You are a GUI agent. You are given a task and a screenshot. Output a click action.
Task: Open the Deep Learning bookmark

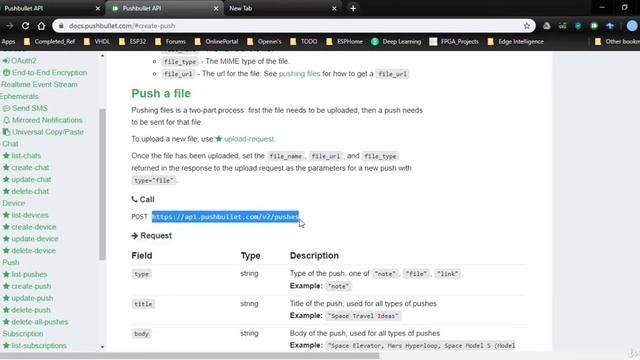coord(396,41)
